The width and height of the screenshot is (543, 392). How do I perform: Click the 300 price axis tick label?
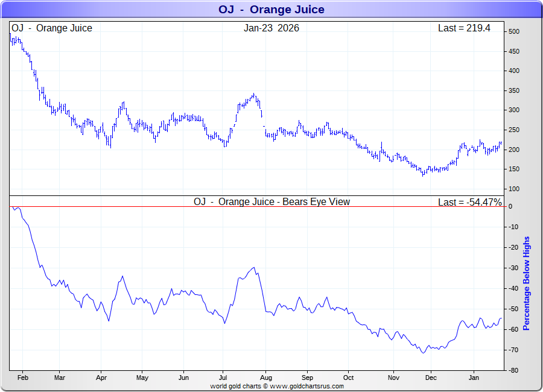[x=514, y=110]
